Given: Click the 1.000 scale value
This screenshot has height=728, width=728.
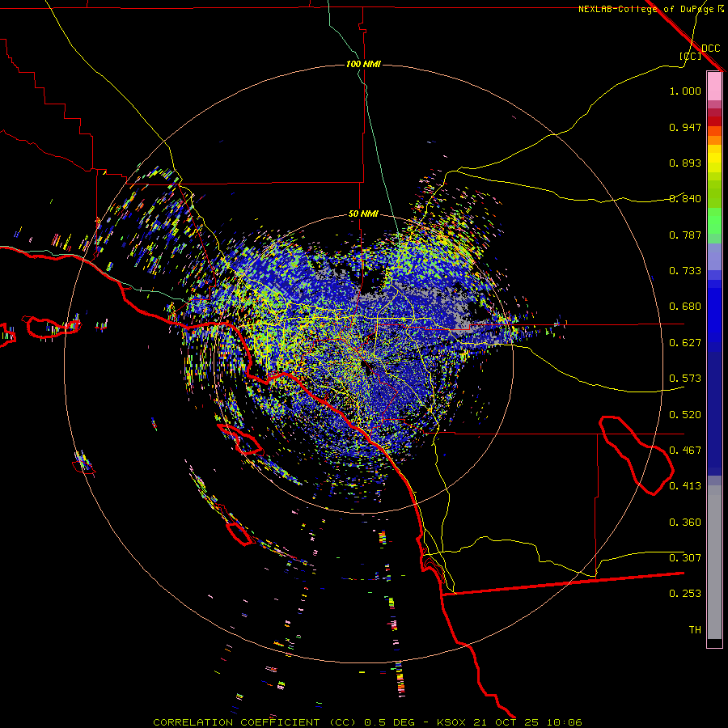Looking at the screenshot, I should pos(685,91).
